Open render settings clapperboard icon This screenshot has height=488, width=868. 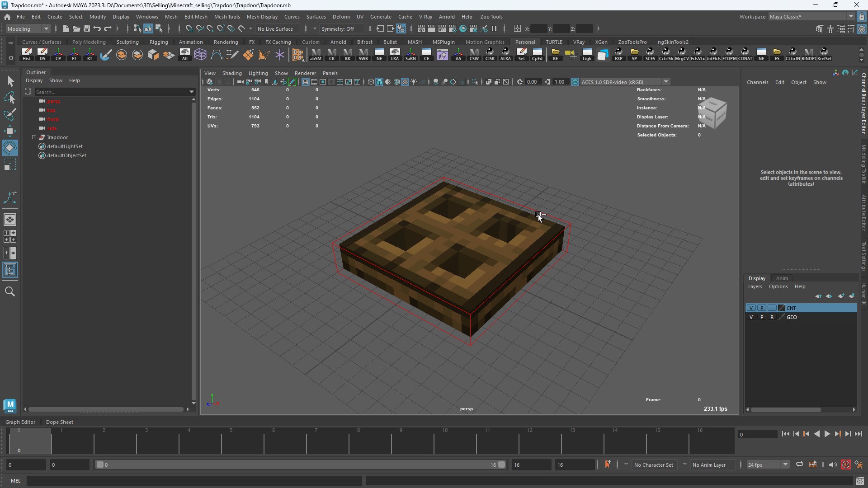[x=452, y=29]
